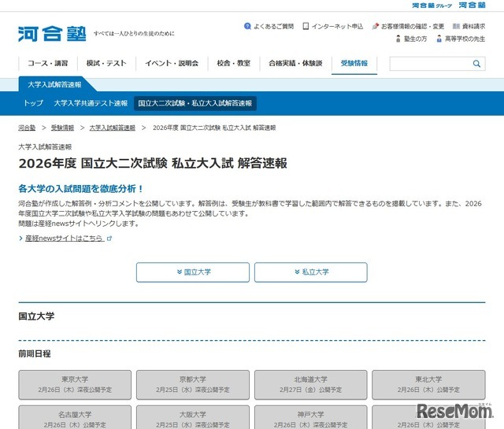The image size is (504, 429).
Task: Open 産経newsサイトはこちら link
Action: (64, 239)
